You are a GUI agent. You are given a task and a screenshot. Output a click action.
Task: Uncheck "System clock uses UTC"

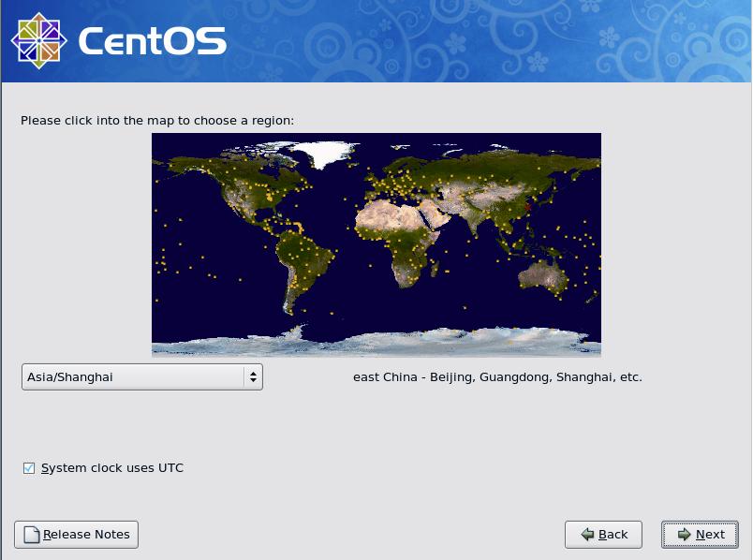(x=28, y=467)
